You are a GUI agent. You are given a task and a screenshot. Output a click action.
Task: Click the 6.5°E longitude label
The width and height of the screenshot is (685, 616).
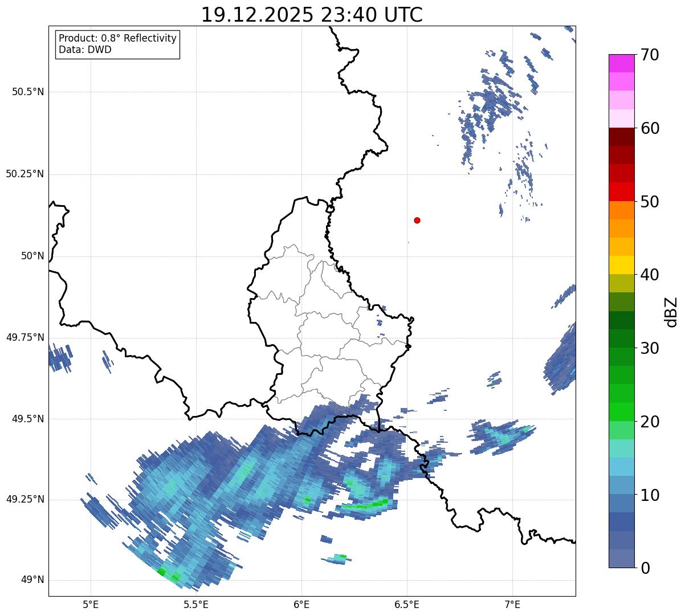[407, 605]
